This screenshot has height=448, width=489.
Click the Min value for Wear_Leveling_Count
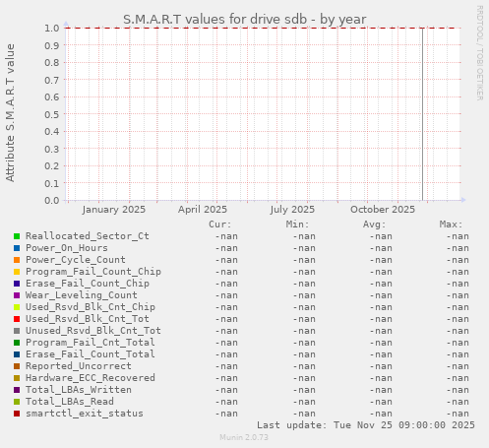click(x=304, y=295)
